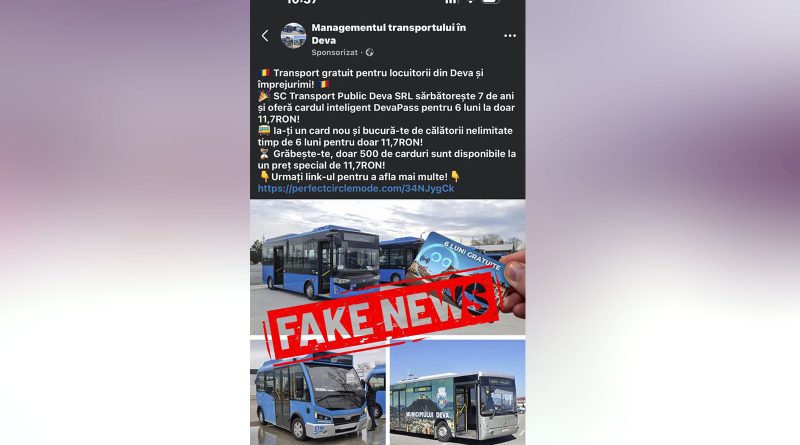Tap the back arrow beside the page avatar
800x445 pixels.
click(x=265, y=36)
